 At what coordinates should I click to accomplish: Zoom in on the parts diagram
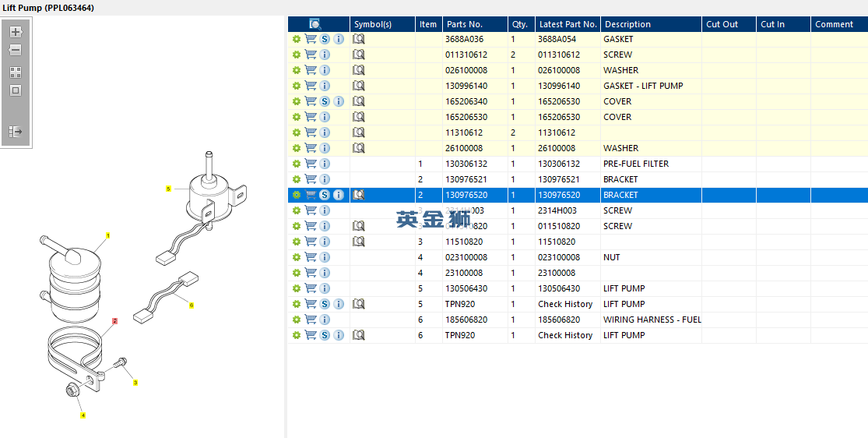[16, 32]
